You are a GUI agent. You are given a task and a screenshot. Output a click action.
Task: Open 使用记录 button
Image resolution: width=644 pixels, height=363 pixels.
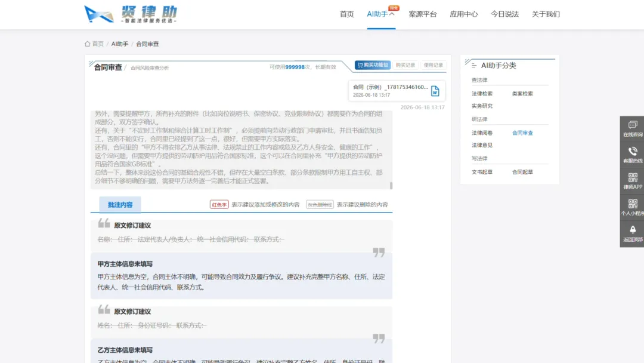click(x=434, y=65)
